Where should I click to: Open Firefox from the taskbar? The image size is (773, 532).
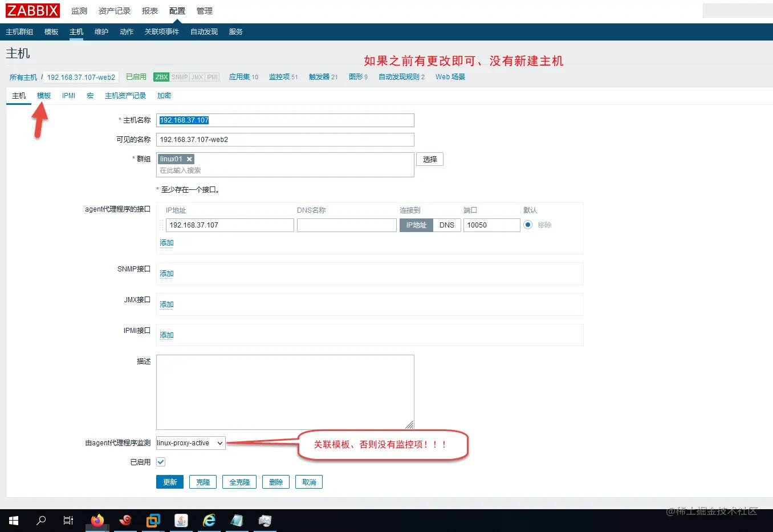pos(97,520)
